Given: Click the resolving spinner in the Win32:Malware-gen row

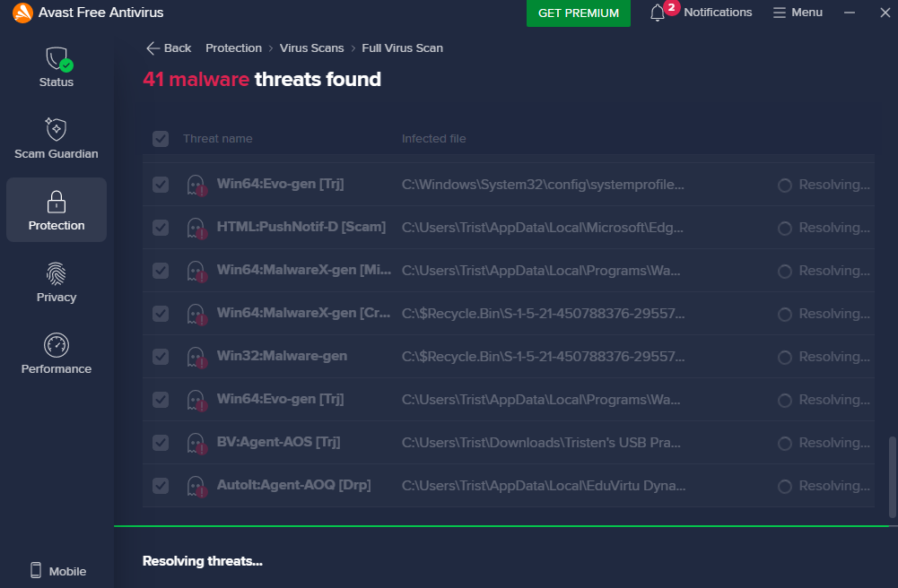Looking at the screenshot, I should [785, 358].
